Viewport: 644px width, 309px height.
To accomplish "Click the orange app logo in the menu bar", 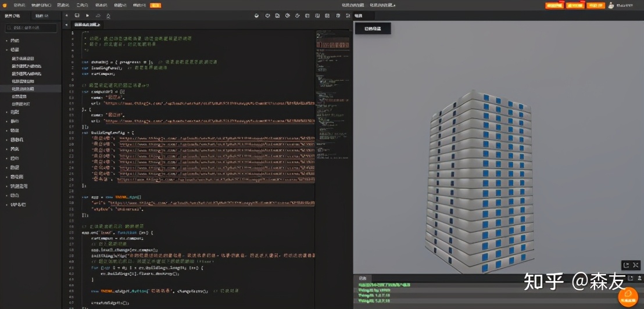I will tap(5, 5).
